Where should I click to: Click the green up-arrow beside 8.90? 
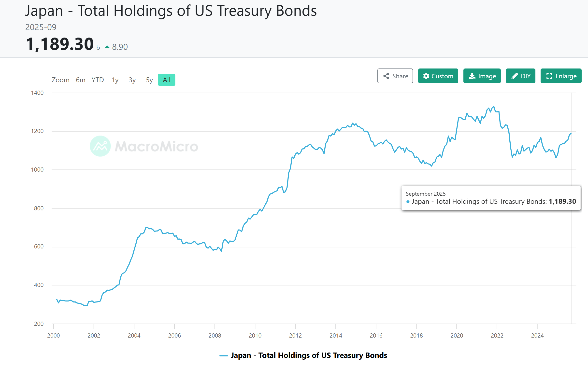pos(107,47)
